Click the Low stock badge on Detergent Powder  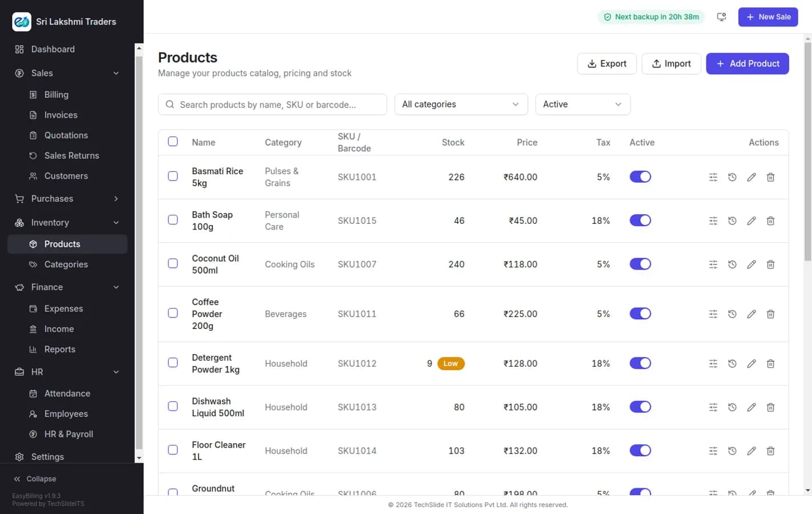[x=451, y=363]
